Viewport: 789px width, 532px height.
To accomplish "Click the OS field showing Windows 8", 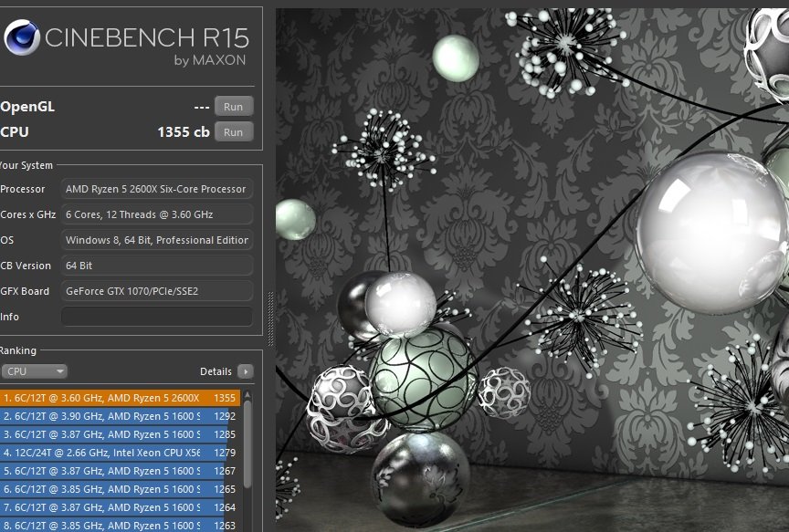I will pyautogui.click(x=157, y=240).
